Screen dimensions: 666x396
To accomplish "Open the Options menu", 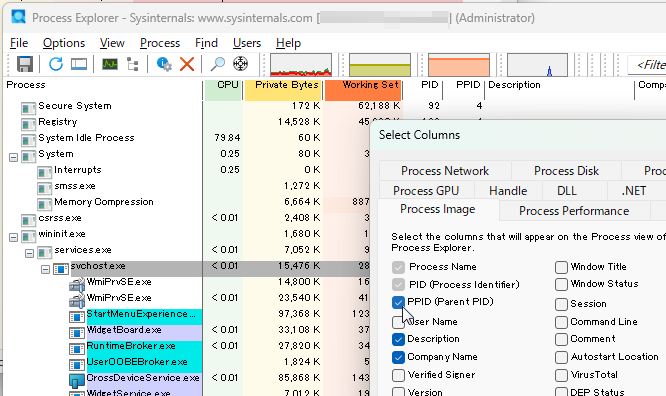I will coord(64,43).
